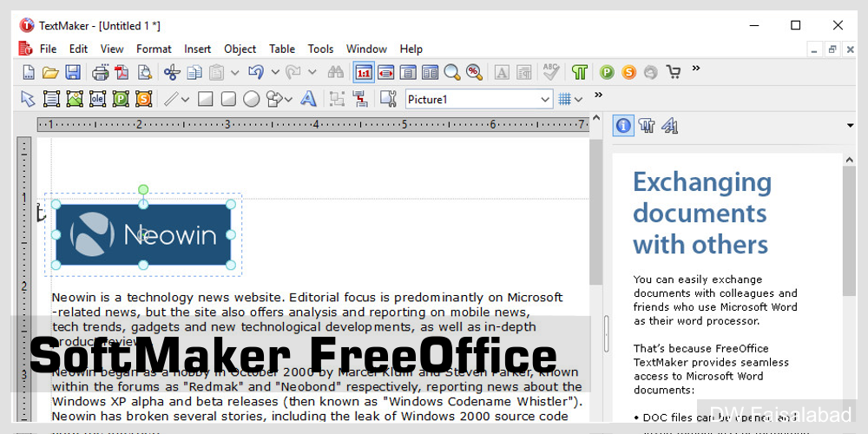Draw a rounded rectangle shape
The height and width of the screenshot is (434, 868).
[x=228, y=99]
